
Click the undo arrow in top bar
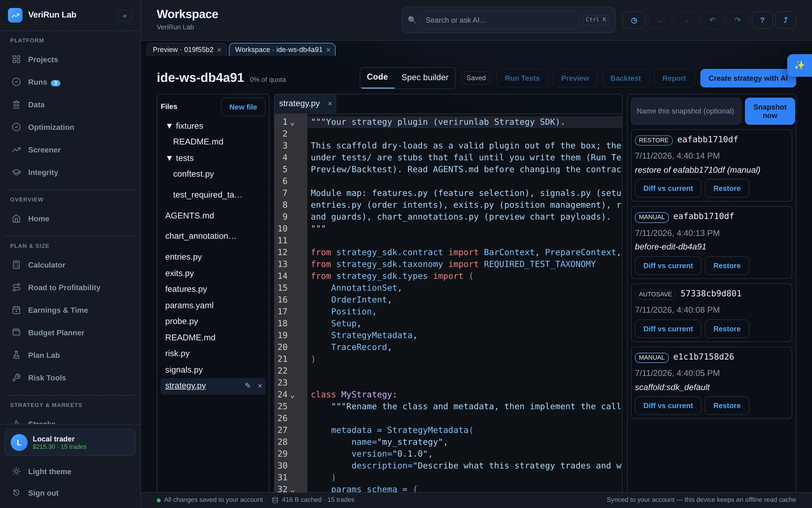tap(713, 20)
